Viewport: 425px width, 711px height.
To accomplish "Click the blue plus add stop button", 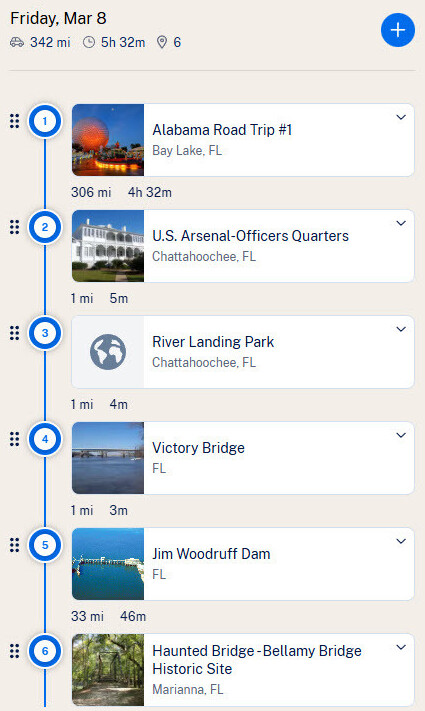I will click(398, 30).
